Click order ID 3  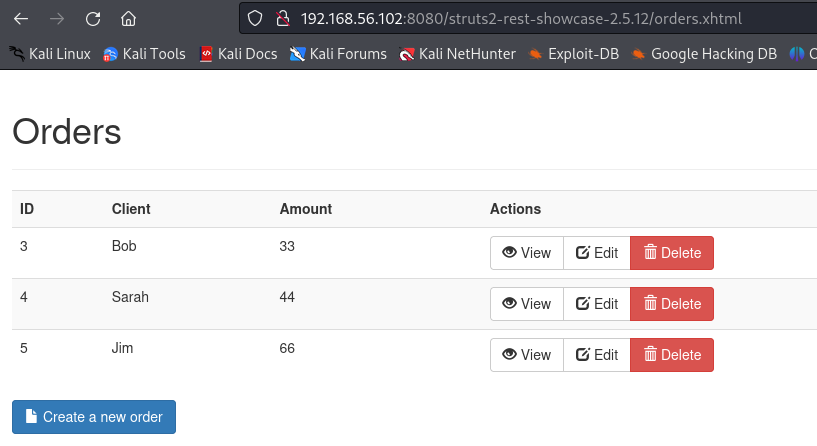coord(24,246)
